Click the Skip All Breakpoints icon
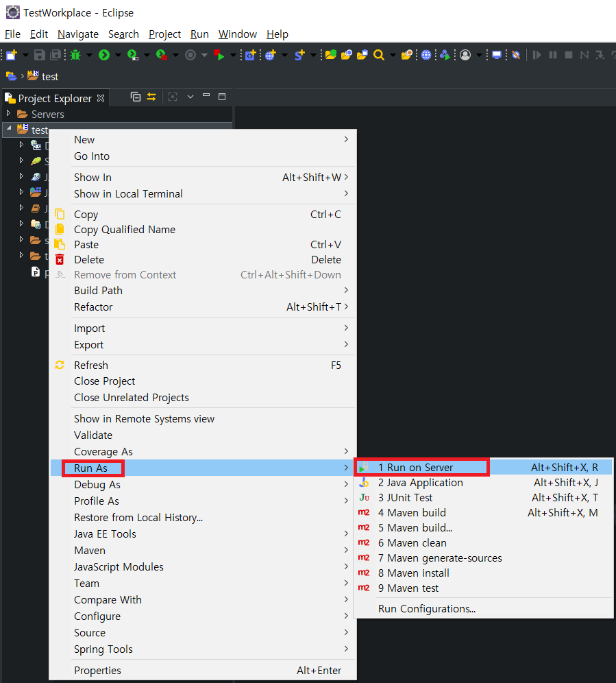This screenshot has width=616, height=683. (x=516, y=55)
